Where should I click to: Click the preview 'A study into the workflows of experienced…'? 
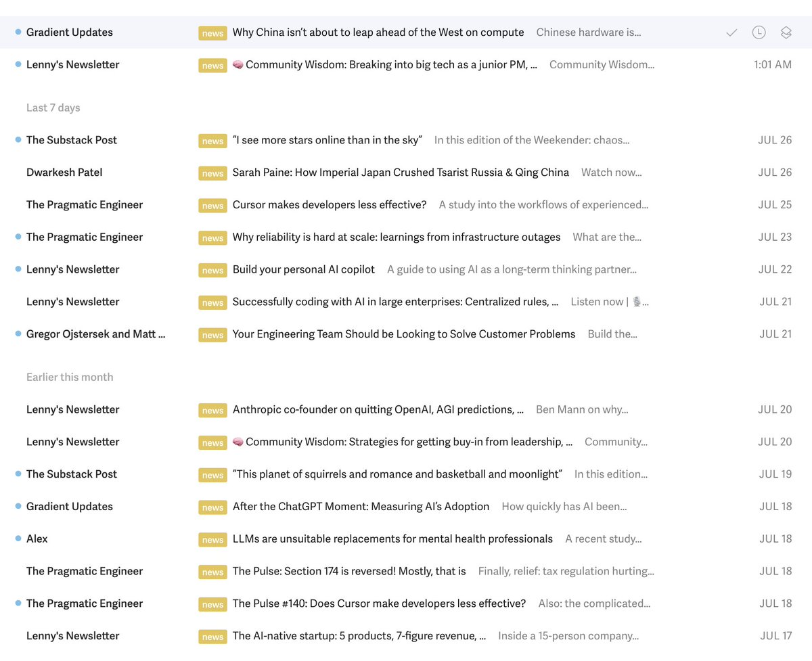coord(543,205)
